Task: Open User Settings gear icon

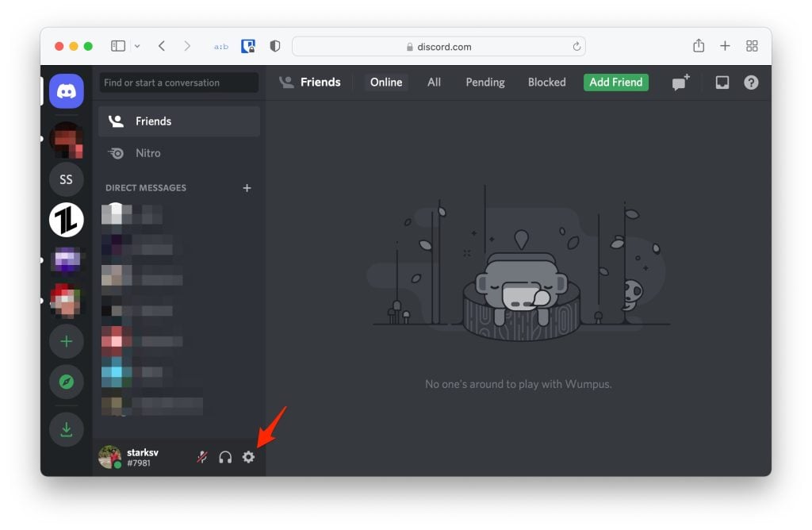Action: (x=248, y=457)
